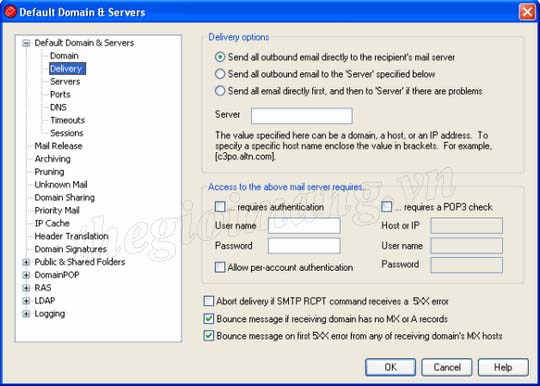The height and width of the screenshot is (386, 540).
Task: Enable the requires authentication checkbox
Action: 220,207
